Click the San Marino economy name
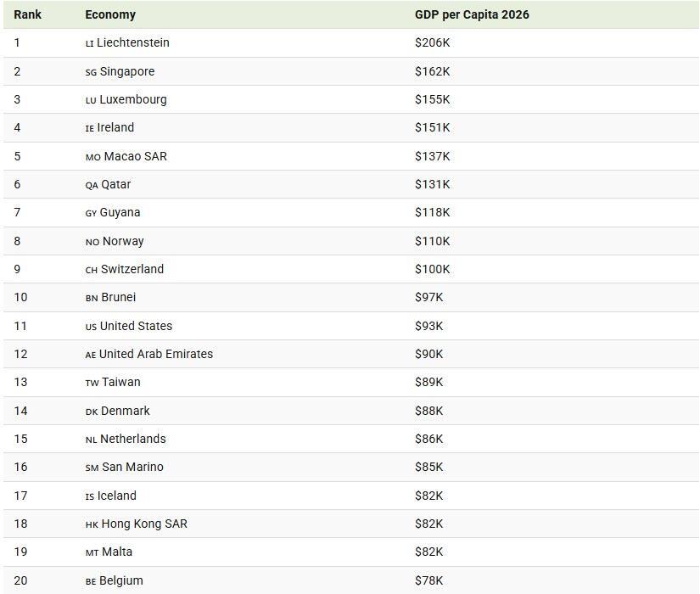The height and width of the screenshot is (594, 700). pos(132,467)
